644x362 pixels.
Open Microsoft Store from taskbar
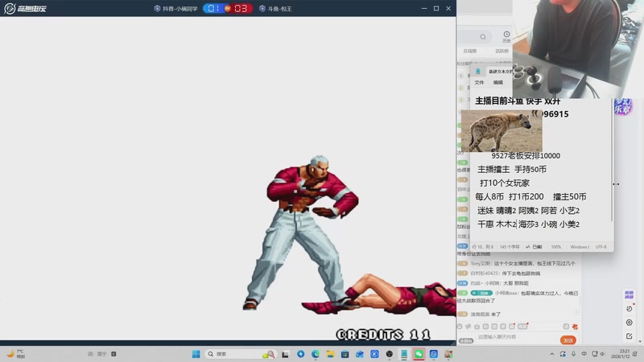(x=345, y=354)
